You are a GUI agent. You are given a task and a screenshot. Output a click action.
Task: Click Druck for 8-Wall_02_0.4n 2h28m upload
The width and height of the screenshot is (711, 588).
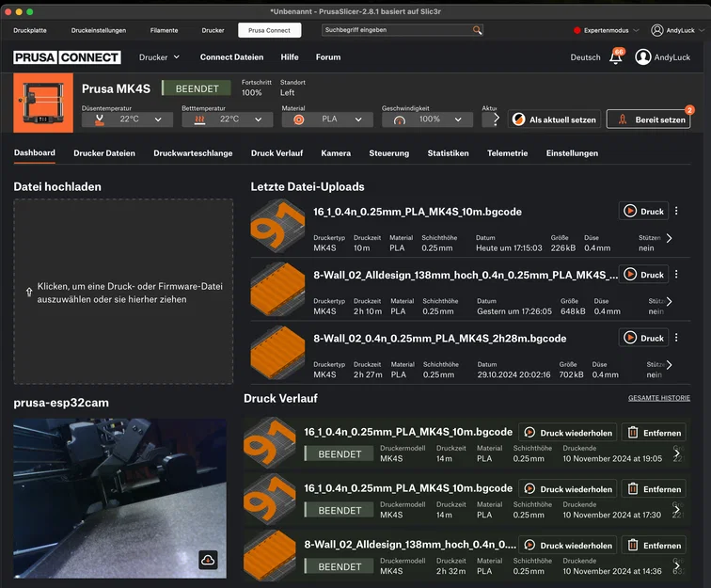pyautogui.click(x=643, y=338)
